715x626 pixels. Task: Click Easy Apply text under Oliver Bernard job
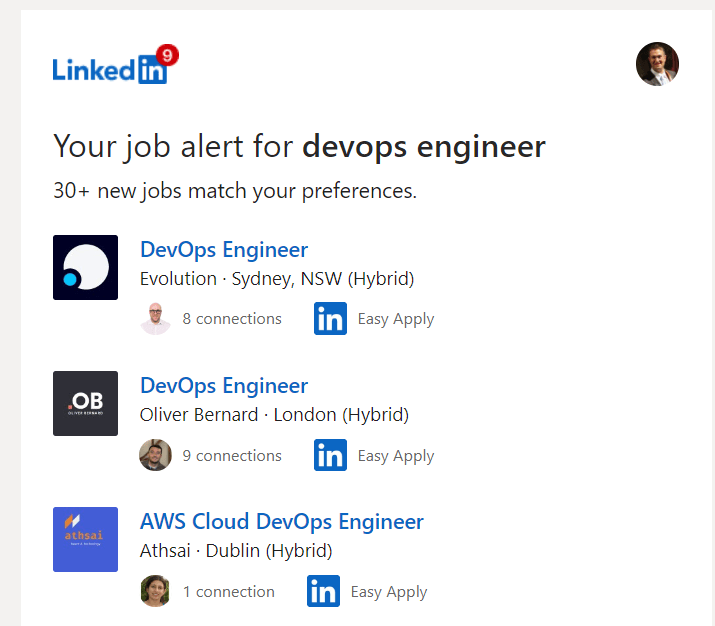396,456
